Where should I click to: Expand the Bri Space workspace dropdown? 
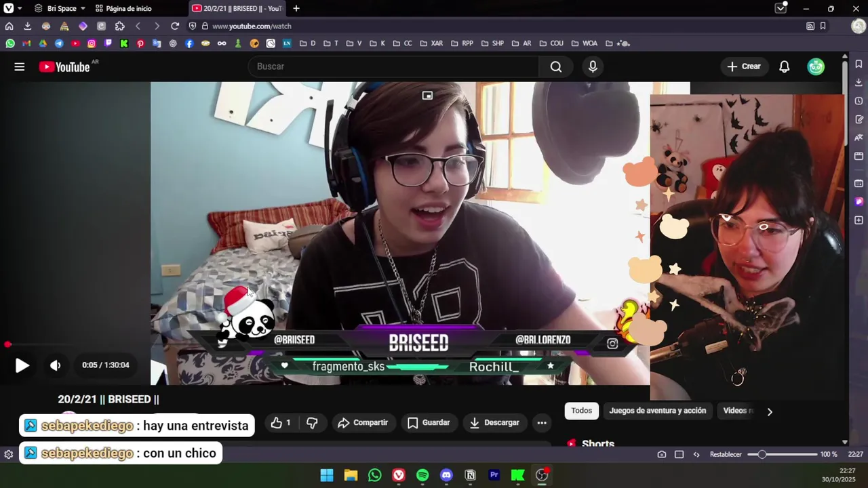pyautogui.click(x=60, y=8)
